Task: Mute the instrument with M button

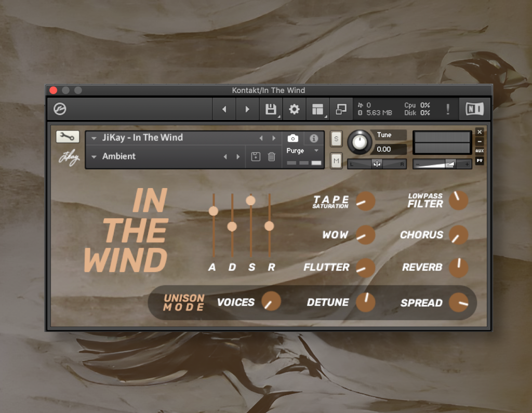Action: click(x=336, y=161)
